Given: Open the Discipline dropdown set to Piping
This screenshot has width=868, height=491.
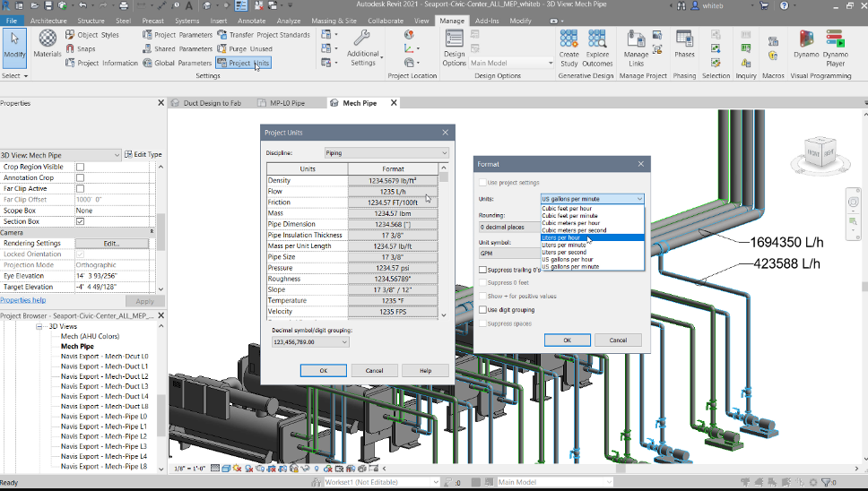Looking at the screenshot, I should (386, 153).
